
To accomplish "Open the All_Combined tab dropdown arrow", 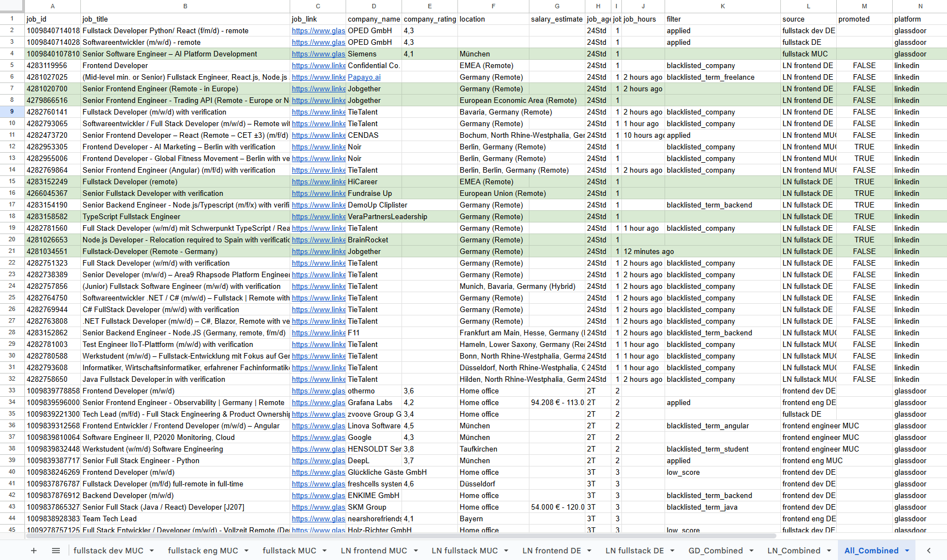I will (x=907, y=551).
